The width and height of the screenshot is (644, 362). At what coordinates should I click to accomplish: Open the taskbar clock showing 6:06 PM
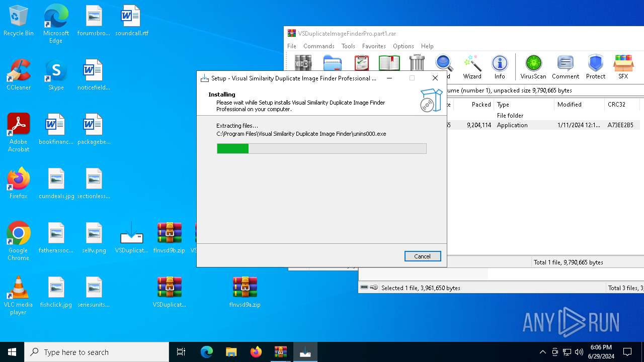601,352
